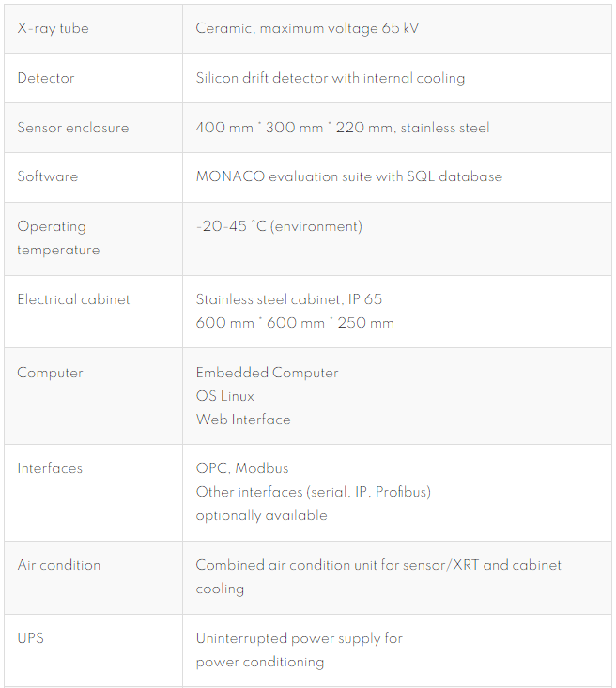Click the 600 mm 600 mm 250 mm line
Image resolution: width=616 pixels, height=688 pixels.
tap(295, 323)
